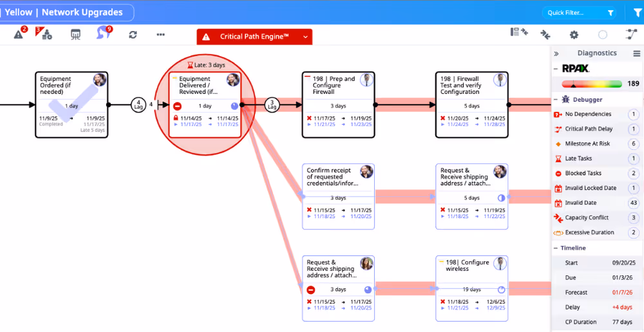
Task: Click the Invalid Date count badge 43
Action: [x=634, y=203]
